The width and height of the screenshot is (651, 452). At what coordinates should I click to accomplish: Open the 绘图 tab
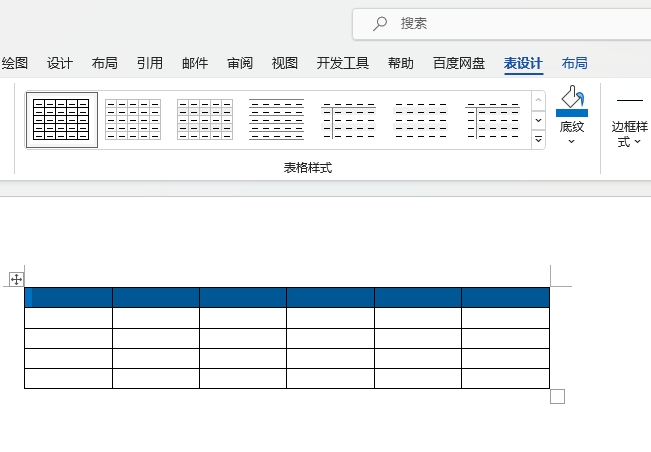click(15, 64)
